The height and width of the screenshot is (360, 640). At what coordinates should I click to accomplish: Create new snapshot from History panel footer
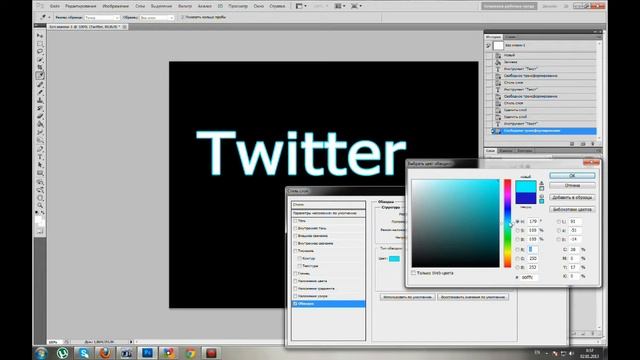[x=583, y=144]
